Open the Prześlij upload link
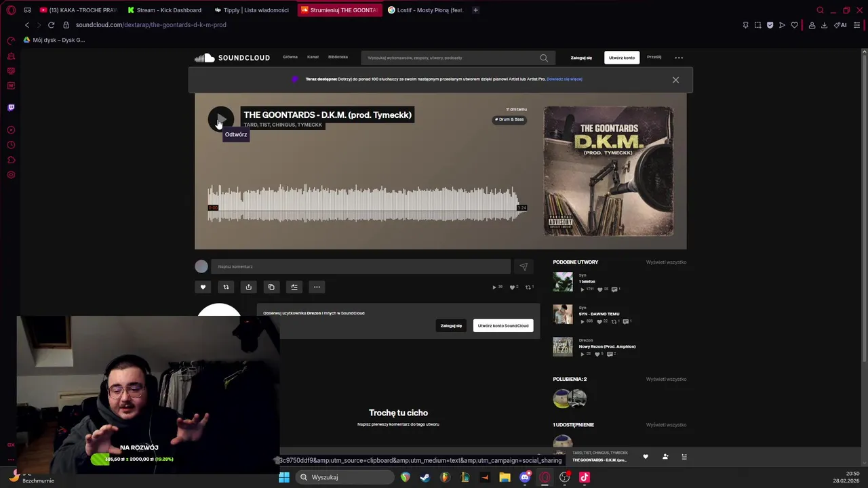This screenshot has height=488, width=868. point(654,57)
